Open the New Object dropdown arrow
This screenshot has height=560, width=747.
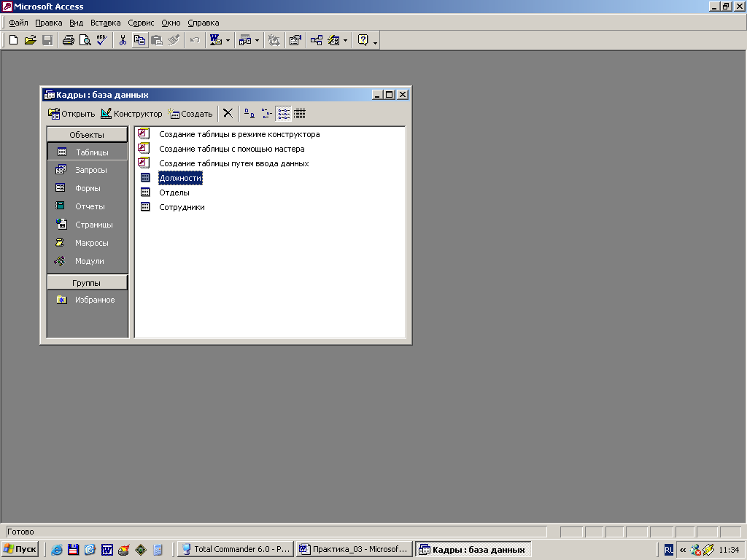(345, 41)
